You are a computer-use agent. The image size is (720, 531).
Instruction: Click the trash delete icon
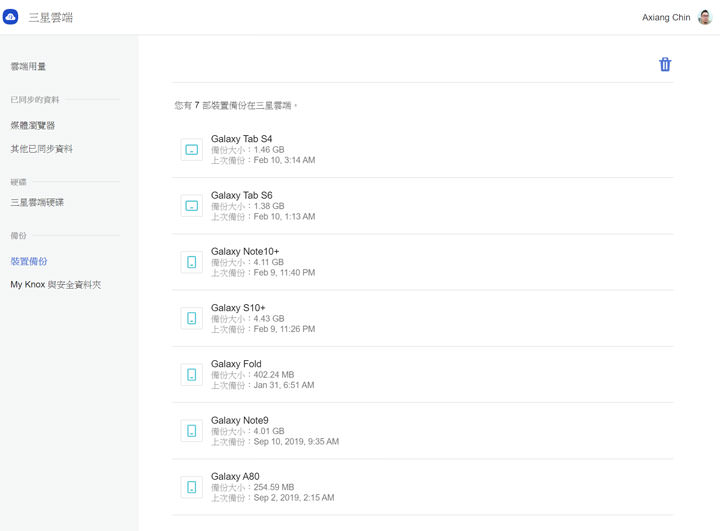click(665, 65)
